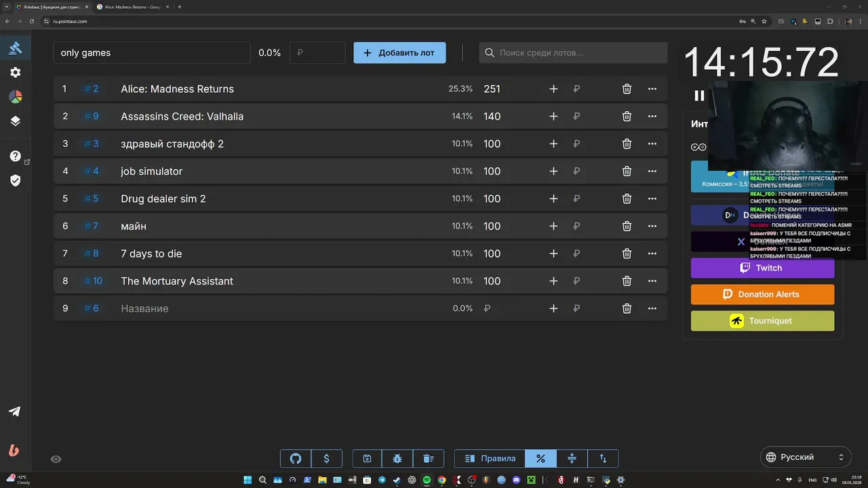Click the amount 251 for Alice: Madness Returns
Screen dimensions: 868x488
[492, 89]
